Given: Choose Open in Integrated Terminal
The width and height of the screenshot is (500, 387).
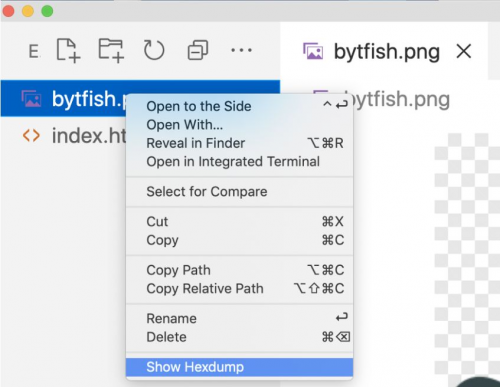Looking at the screenshot, I should 239,162.
